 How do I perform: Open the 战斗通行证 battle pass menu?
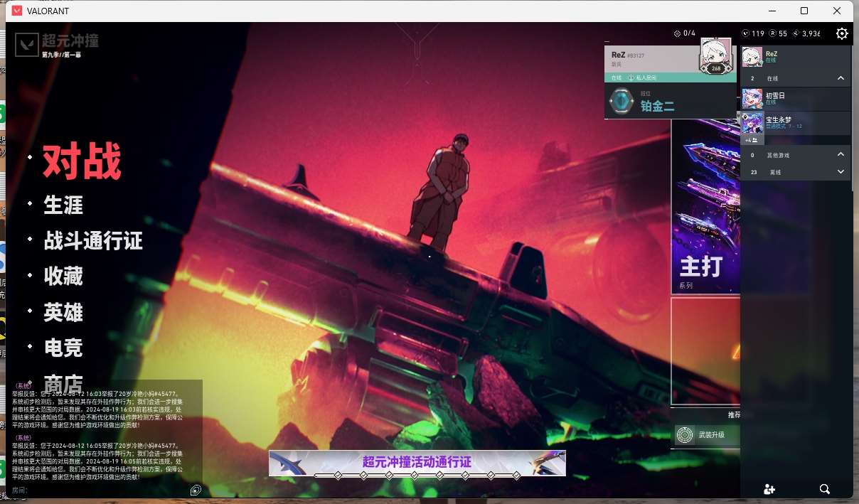pos(93,241)
